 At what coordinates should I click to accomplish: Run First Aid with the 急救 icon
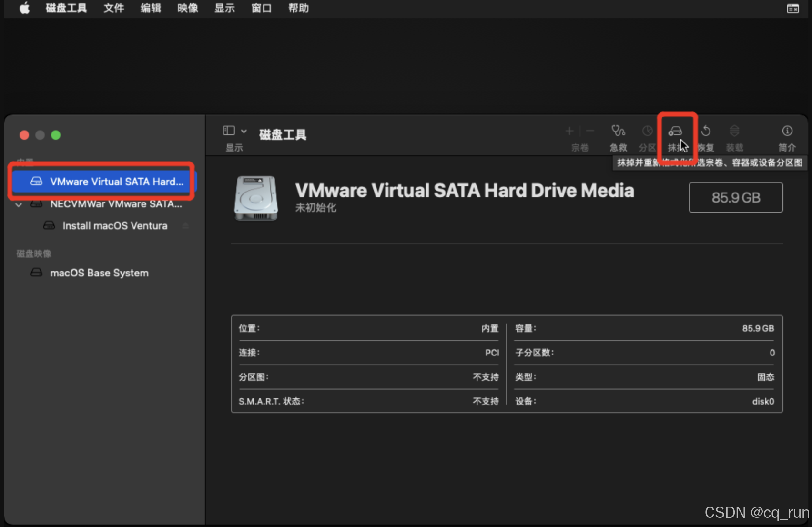[x=618, y=131]
